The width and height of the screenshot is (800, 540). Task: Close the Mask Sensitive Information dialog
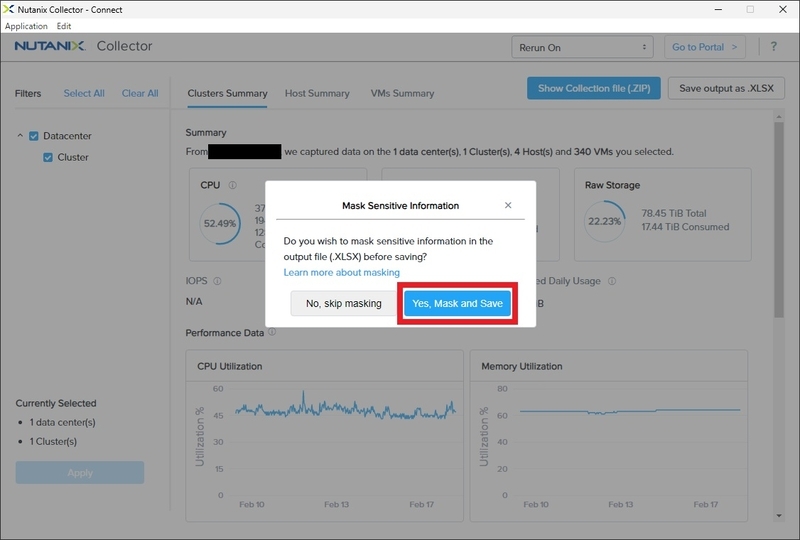point(508,205)
